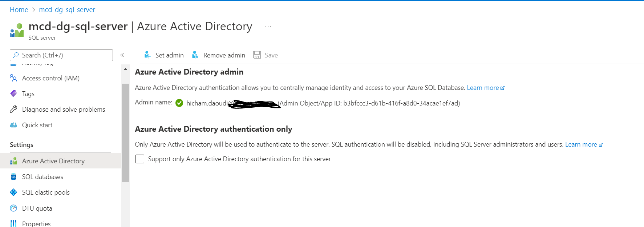Click the Set admin person icon

147,55
